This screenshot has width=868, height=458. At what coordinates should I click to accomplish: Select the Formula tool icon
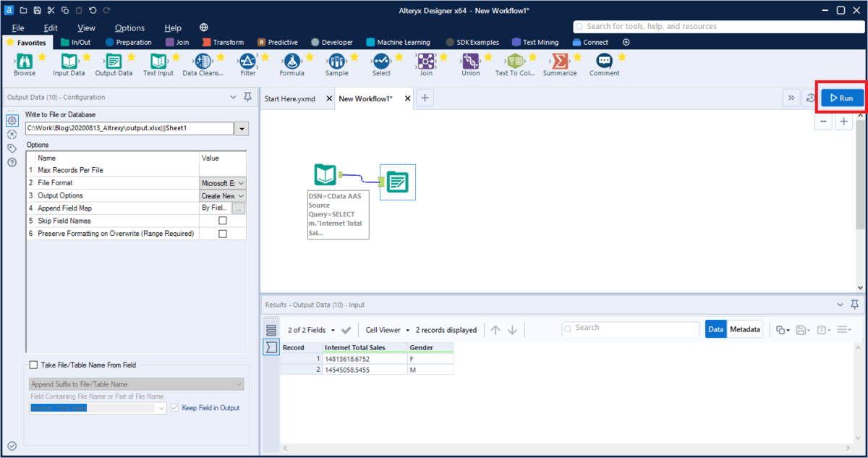pyautogui.click(x=292, y=62)
